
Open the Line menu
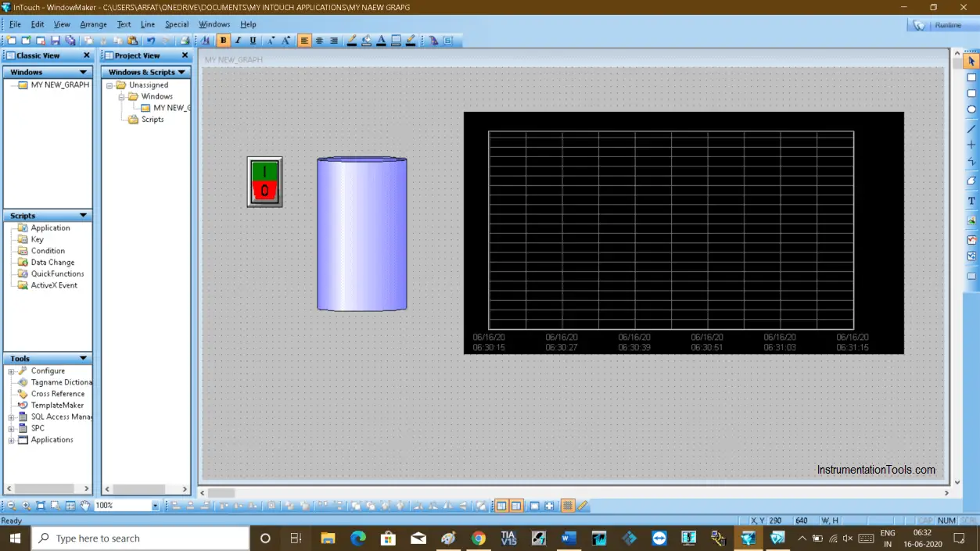point(148,24)
